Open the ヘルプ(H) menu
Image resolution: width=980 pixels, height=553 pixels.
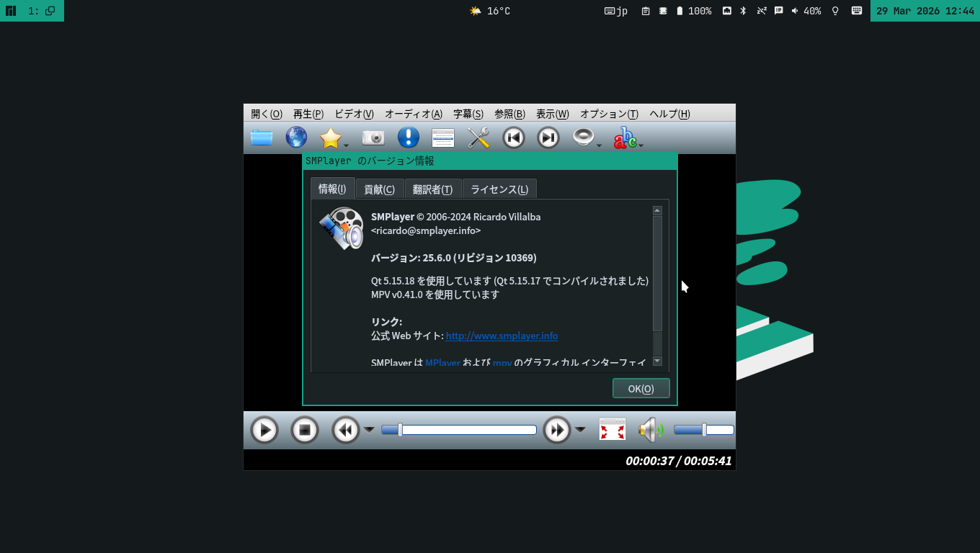pyautogui.click(x=669, y=114)
